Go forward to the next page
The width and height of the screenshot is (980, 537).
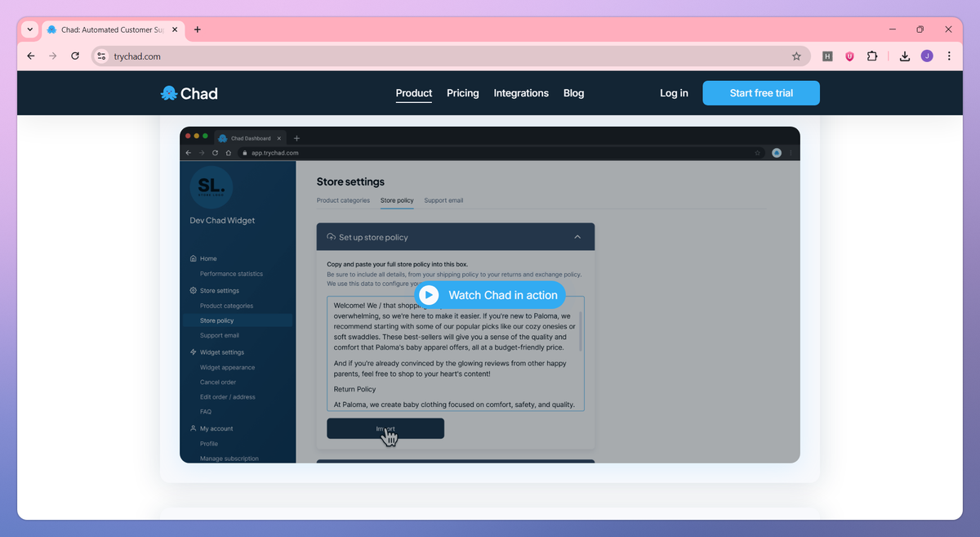pos(53,56)
